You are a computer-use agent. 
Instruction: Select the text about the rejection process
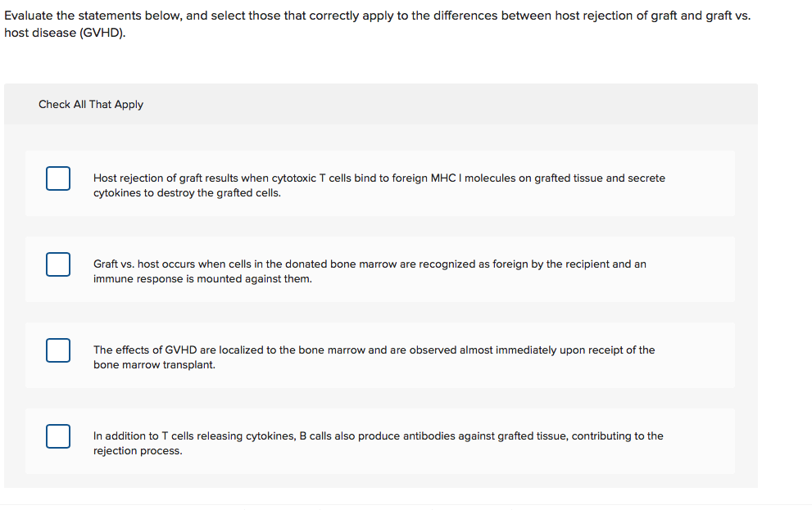378,443
